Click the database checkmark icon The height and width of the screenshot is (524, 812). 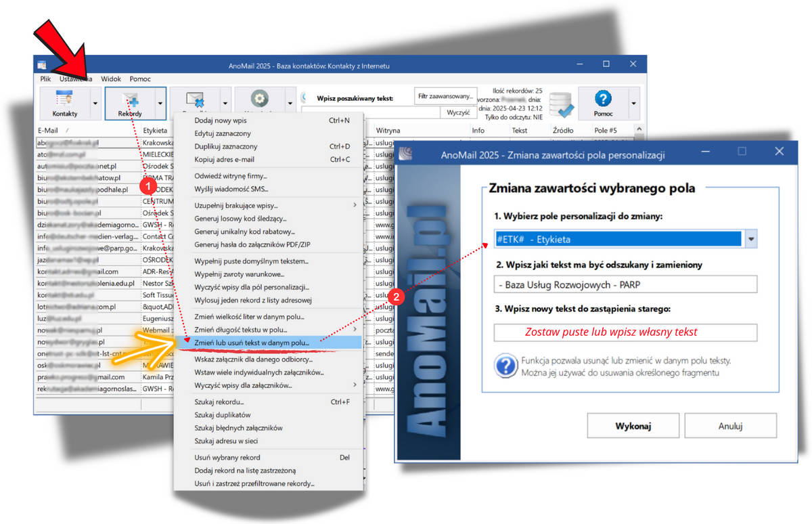coord(561,104)
